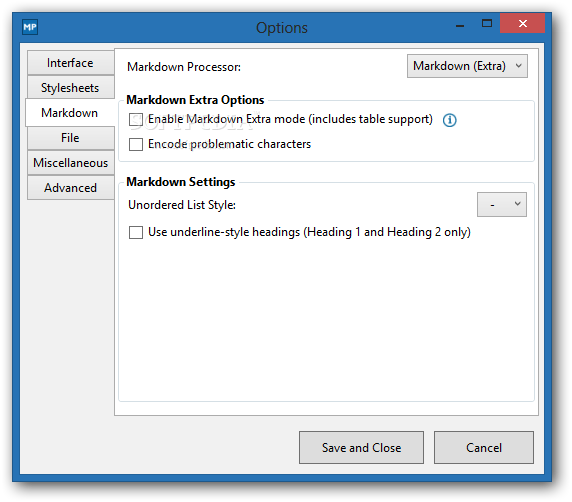
Task: Click the Cancel button
Action: (484, 448)
